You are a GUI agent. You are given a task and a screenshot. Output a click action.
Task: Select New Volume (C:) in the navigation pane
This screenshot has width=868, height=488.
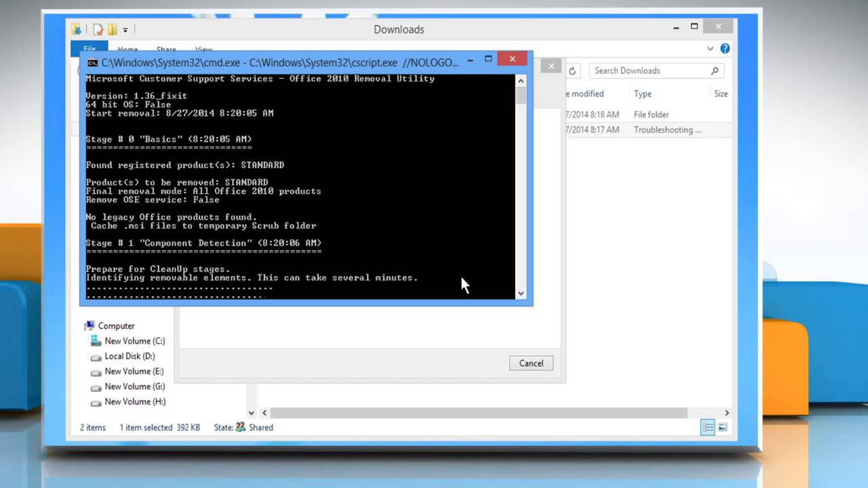[x=134, y=341]
